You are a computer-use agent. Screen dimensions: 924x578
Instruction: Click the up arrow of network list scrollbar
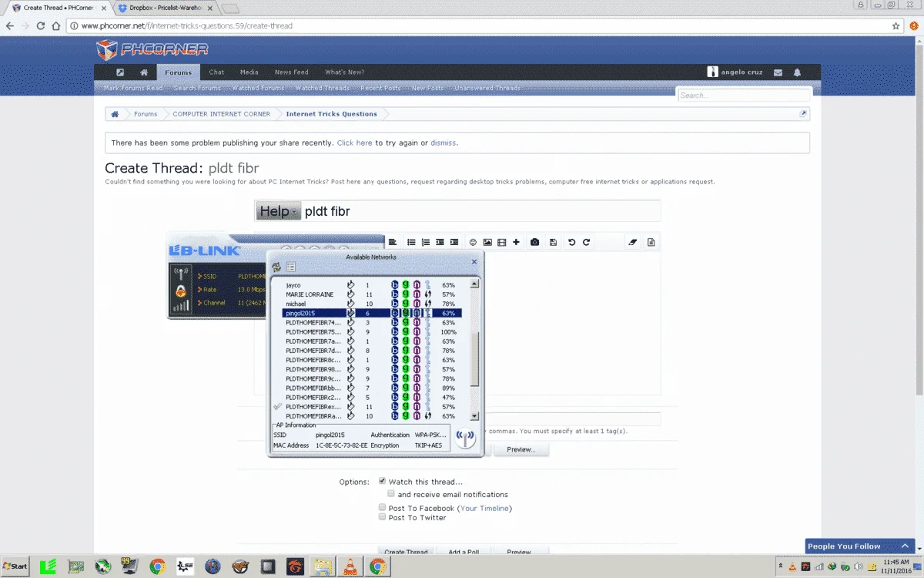coord(475,284)
